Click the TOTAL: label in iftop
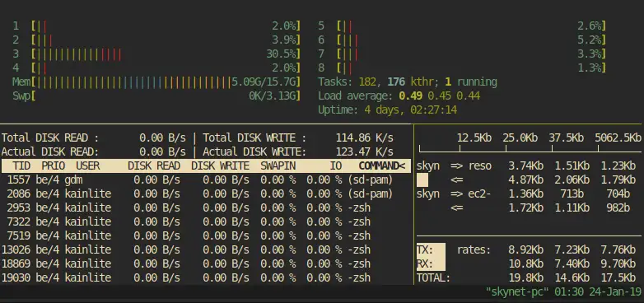 click(x=434, y=277)
